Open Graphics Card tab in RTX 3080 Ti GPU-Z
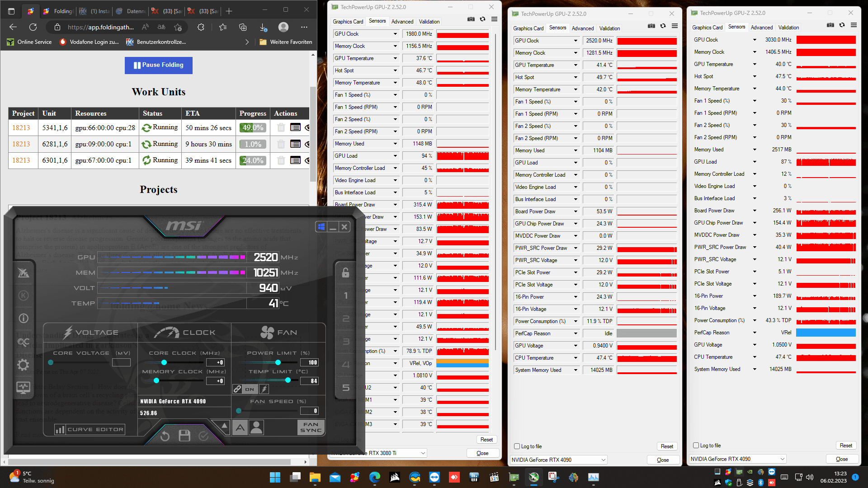This screenshot has height=488, width=868. tap(348, 21)
